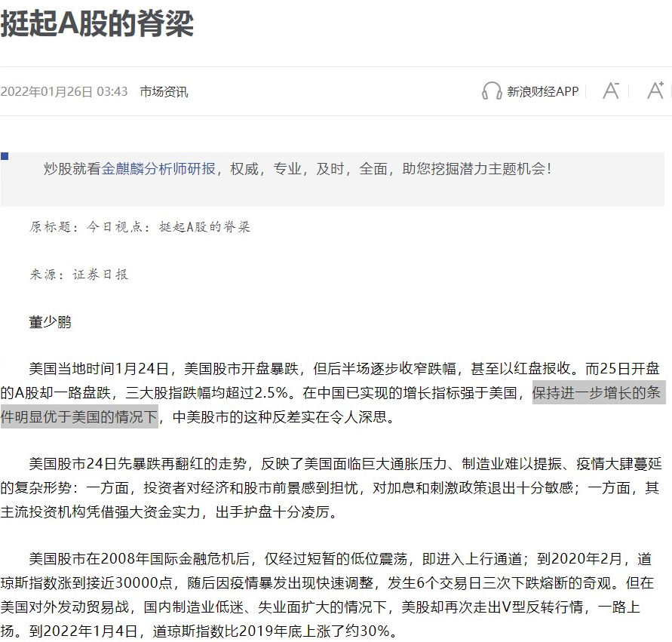Click the article title 挺起A股的脊梁
The width and height of the screenshot is (672, 642).
click(x=97, y=23)
